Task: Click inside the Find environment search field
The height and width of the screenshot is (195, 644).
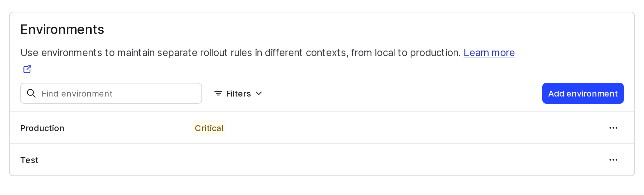Action: click(x=111, y=93)
